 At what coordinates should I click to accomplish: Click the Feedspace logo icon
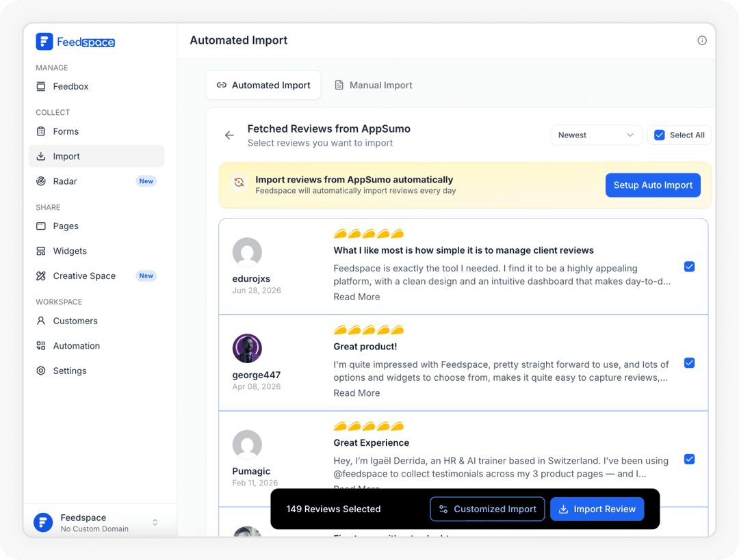(x=44, y=42)
